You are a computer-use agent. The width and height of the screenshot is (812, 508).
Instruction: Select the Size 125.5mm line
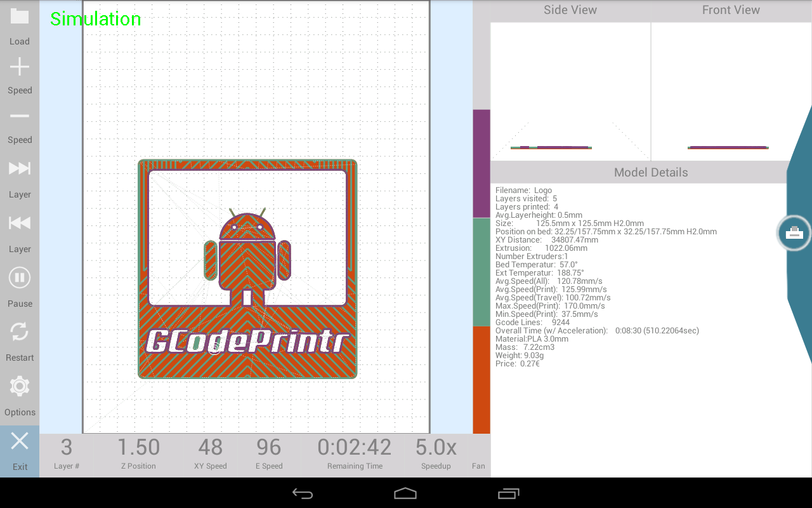pos(570,223)
